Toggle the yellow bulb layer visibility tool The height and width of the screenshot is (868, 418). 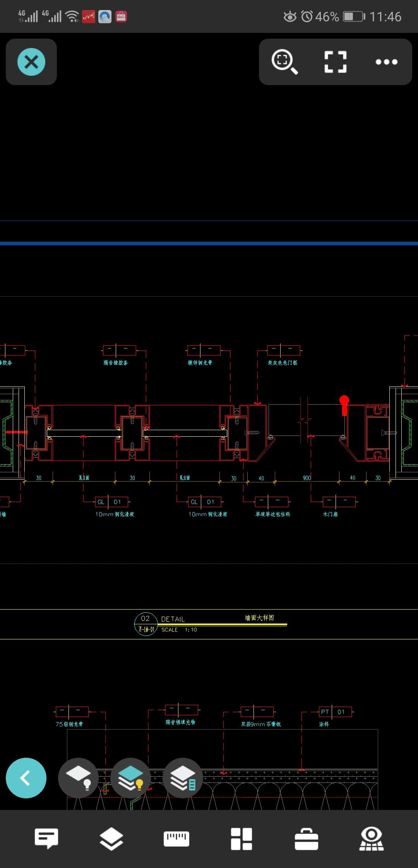click(131, 778)
